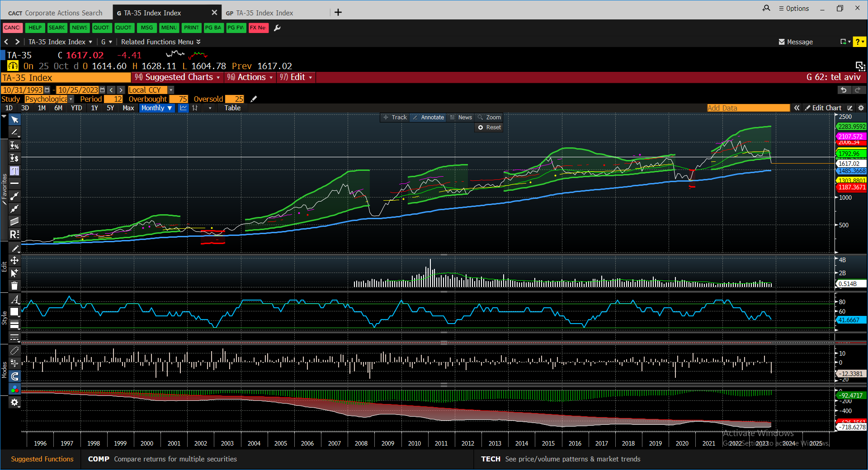Switch to line chart view

(183, 108)
